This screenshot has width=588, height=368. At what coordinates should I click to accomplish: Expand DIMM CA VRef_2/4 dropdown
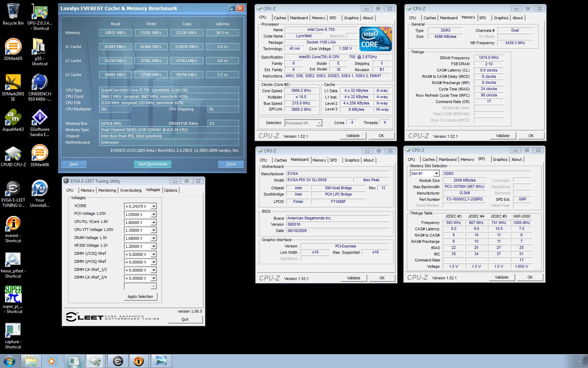pyautogui.click(x=154, y=278)
